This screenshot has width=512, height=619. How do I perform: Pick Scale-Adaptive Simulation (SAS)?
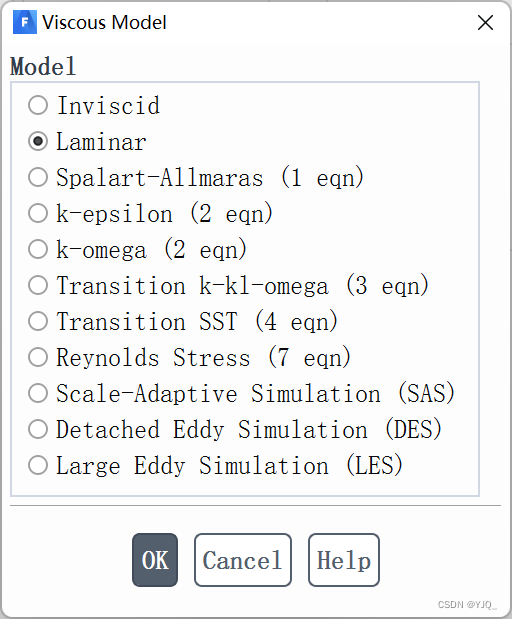click(38, 393)
